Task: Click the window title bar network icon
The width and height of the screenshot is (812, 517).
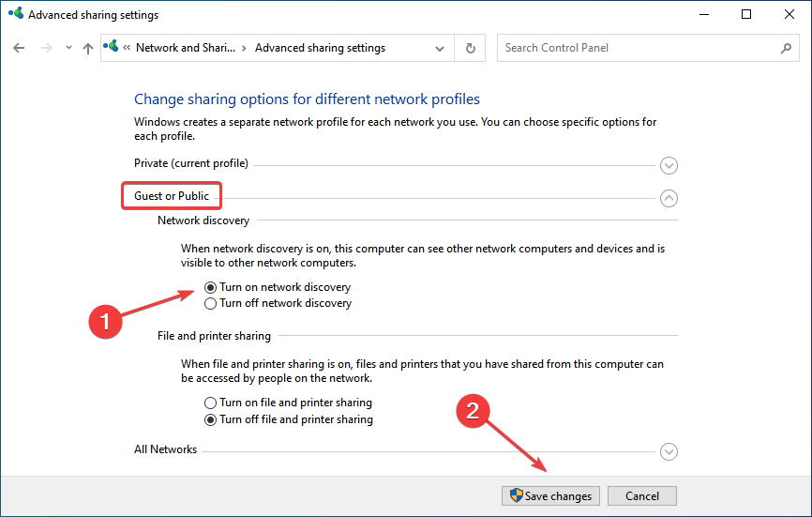Action: [14, 15]
